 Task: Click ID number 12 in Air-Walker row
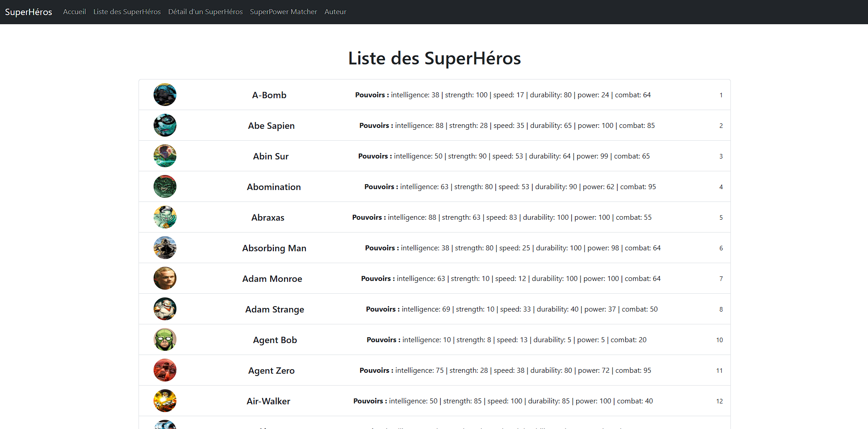point(719,401)
